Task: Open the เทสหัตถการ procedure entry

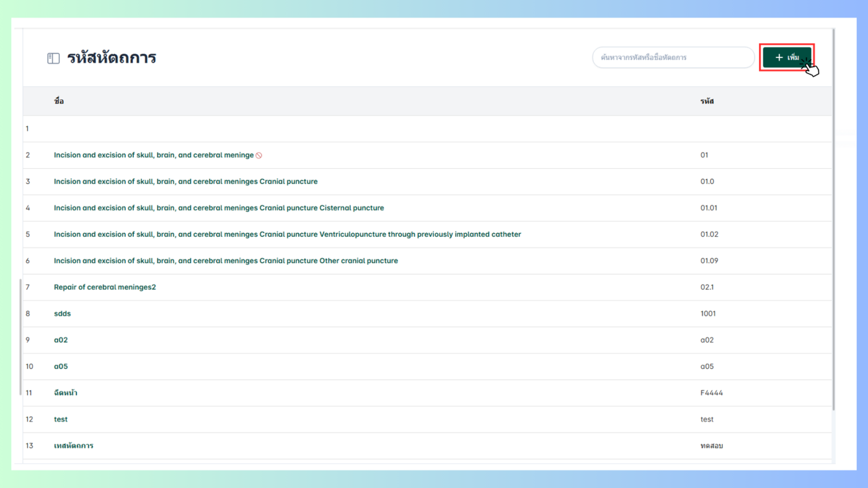Action: click(x=74, y=446)
